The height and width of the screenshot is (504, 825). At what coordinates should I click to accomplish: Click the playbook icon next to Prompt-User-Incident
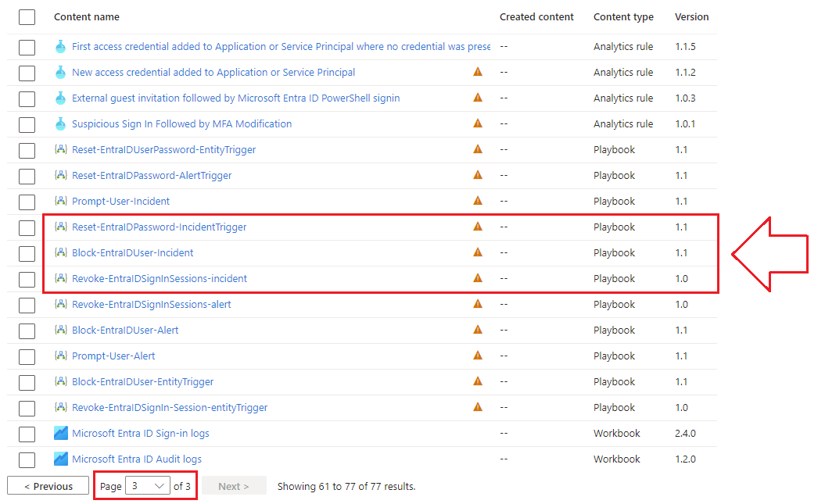pos(61,202)
